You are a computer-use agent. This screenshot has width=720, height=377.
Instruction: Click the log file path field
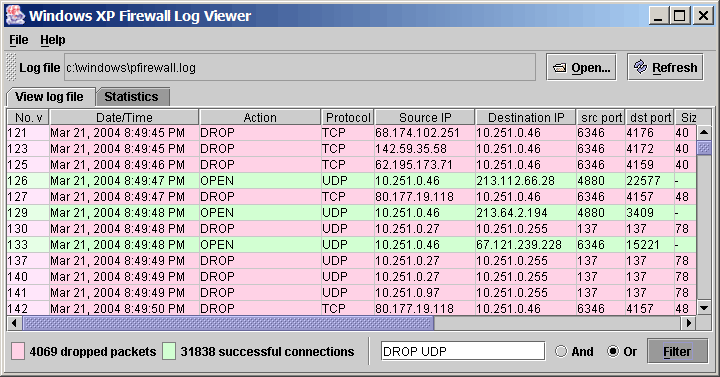(x=300, y=68)
